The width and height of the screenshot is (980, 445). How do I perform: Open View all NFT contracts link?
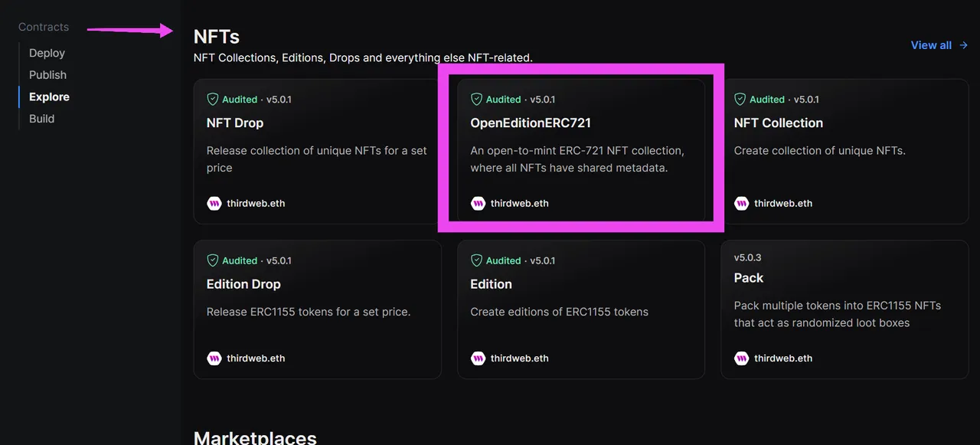pos(939,45)
